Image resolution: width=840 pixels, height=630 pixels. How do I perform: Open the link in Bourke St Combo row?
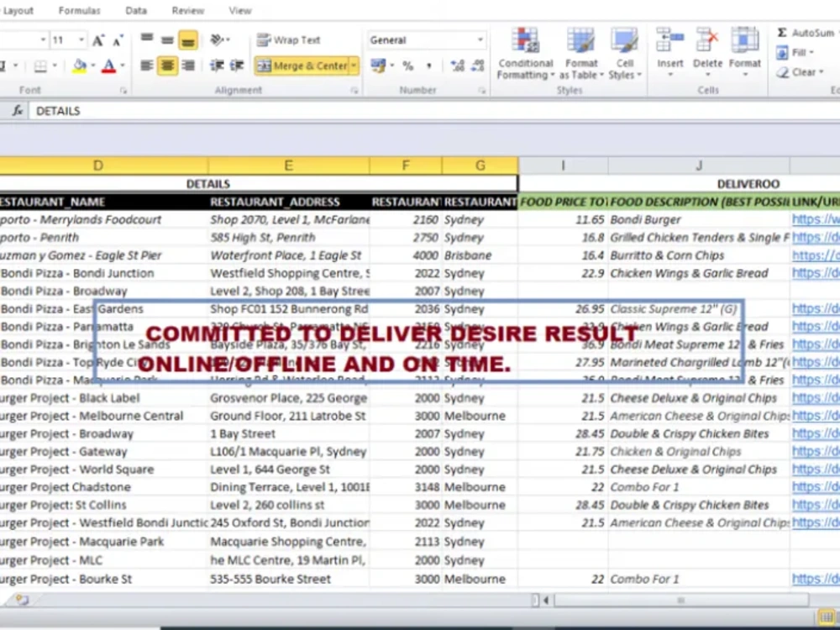[x=816, y=579]
